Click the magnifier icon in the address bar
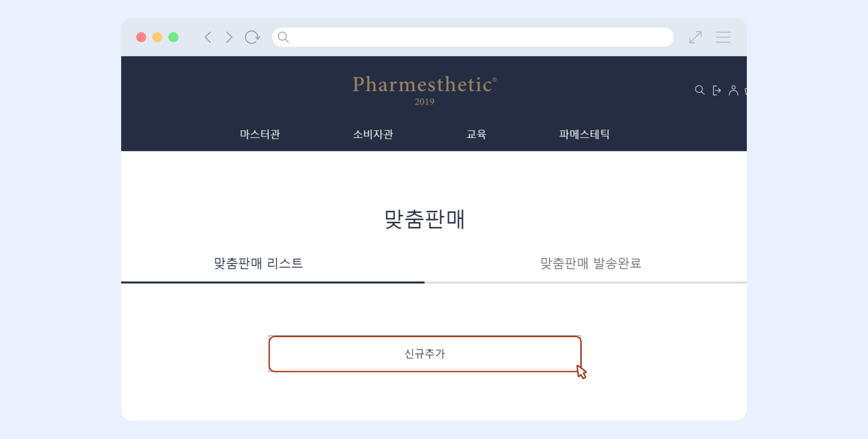The image size is (868, 439). 283,37
